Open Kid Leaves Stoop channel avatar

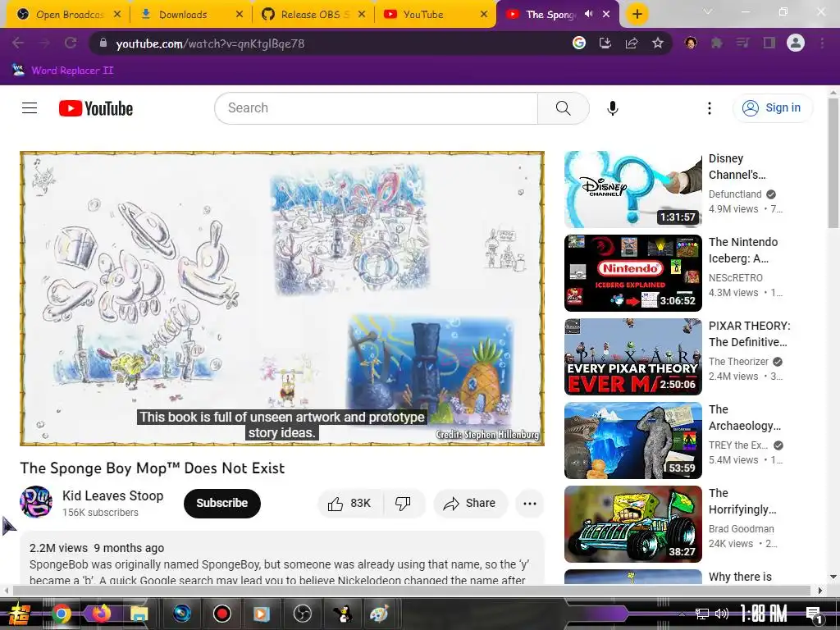point(36,502)
